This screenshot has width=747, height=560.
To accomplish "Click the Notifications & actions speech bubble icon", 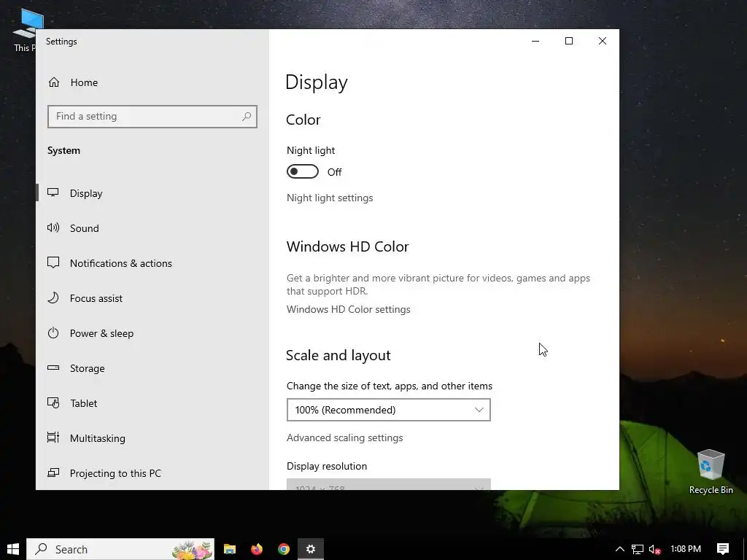I will point(53,262).
